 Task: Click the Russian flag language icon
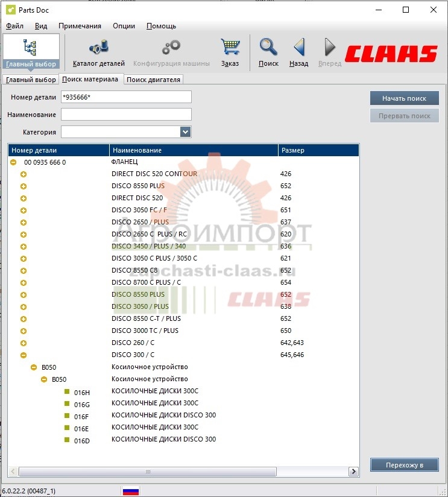[130, 490]
